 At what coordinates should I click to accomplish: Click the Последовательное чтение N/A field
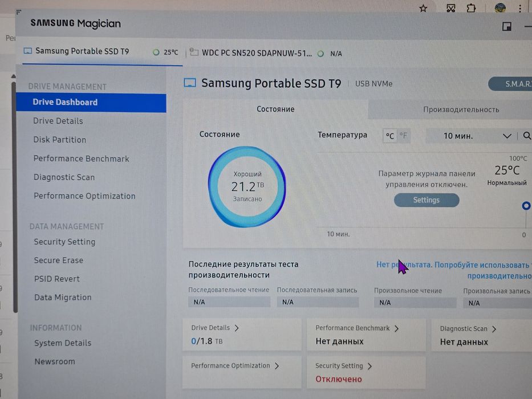coord(229,302)
